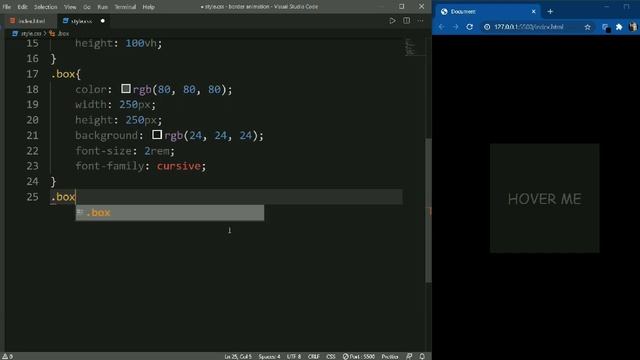Click the browser Back arrow
Image resolution: width=640 pixels, height=360 pixels.
(441, 27)
